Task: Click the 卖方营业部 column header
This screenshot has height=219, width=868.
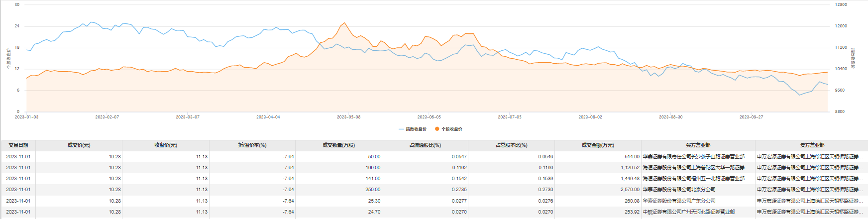Action: 812,145
